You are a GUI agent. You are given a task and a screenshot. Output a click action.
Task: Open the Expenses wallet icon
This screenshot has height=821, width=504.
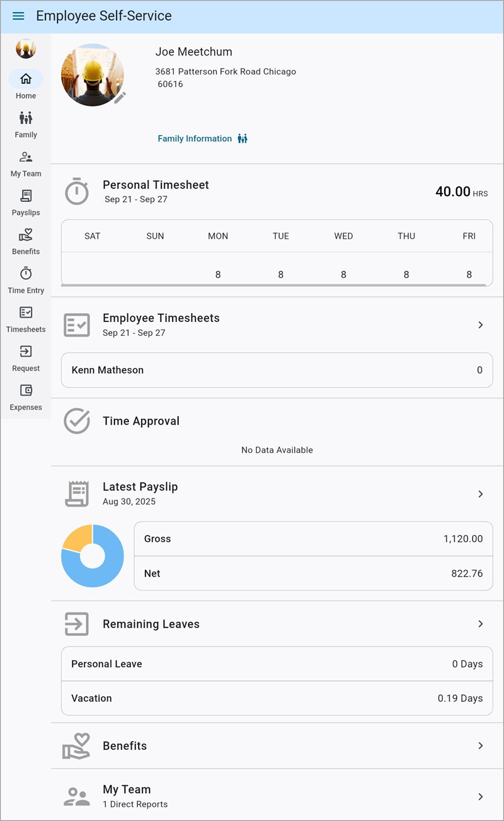(x=26, y=391)
